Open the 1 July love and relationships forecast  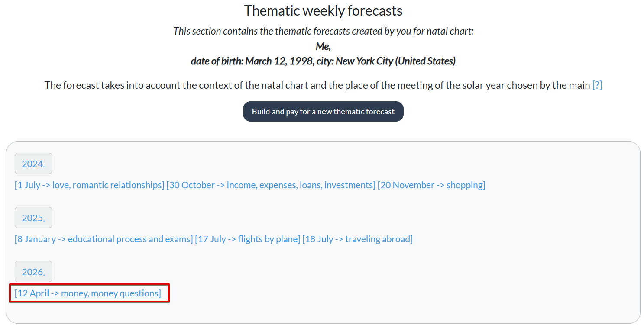point(88,185)
